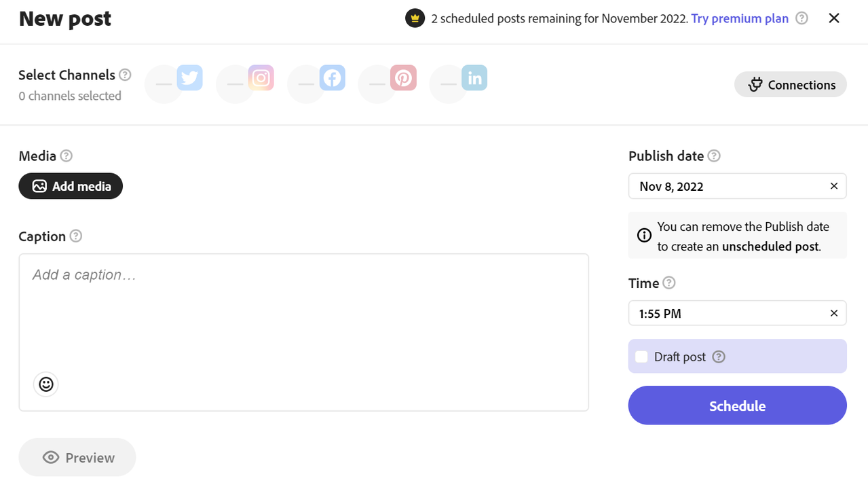
Task: Select the LinkedIn channel icon
Action: pyautogui.click(x=474, y=78)
